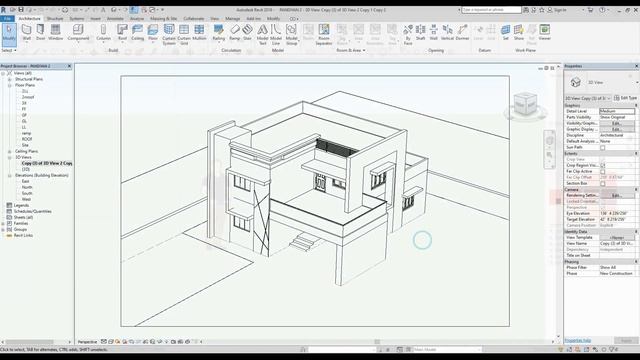
Task: Pick the Stair tool
Action: (247, 32)
